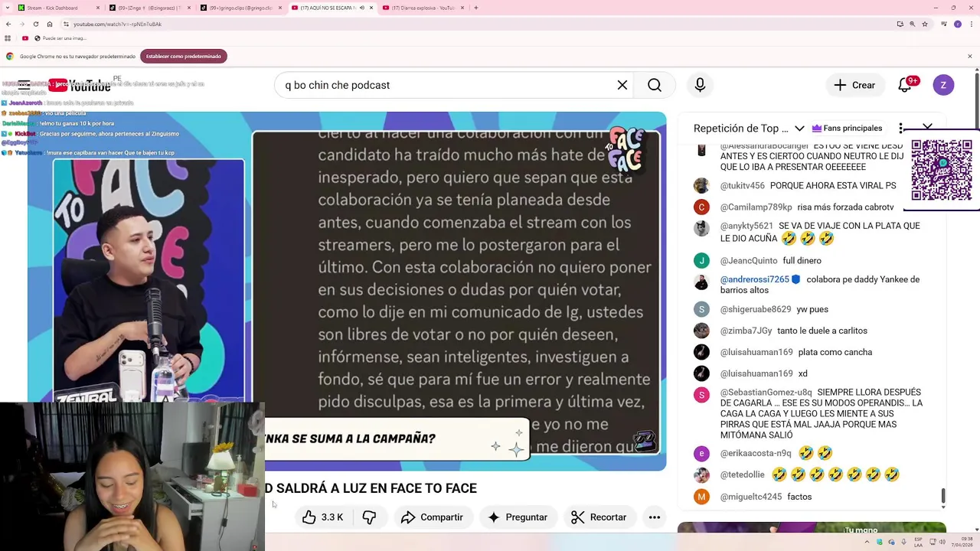Mute the playing YouTube tab speaker icon
The image size is (980, 551).
point(361,8)
